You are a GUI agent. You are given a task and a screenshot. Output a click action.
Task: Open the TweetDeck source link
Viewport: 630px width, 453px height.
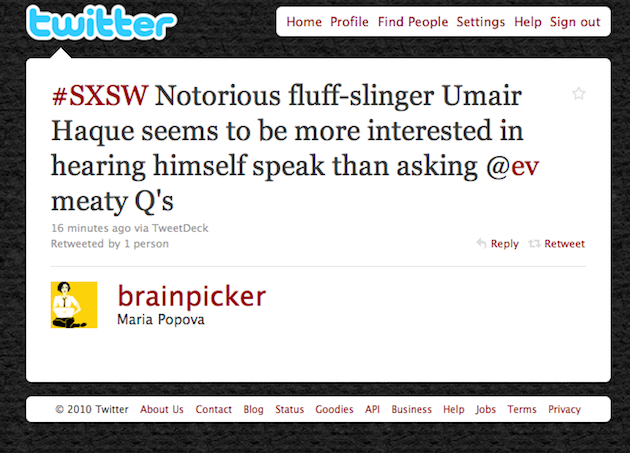180,228
